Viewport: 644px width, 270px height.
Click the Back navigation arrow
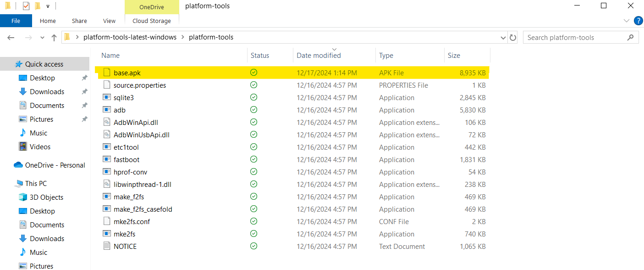[11, 38]
